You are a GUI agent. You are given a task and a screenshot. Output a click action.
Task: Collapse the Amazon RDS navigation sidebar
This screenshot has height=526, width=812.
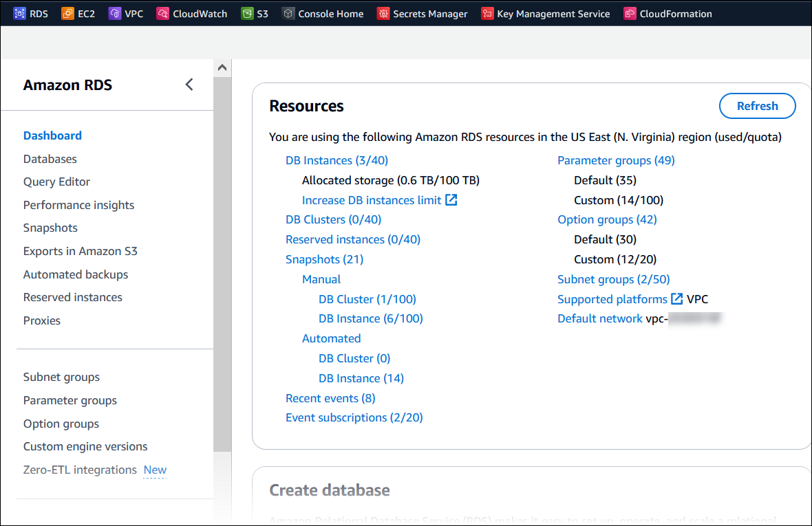(x=189, y=84)
